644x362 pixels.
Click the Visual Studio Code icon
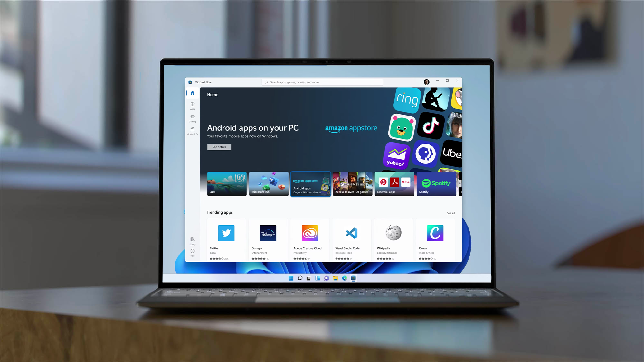[x=351, y=233]
